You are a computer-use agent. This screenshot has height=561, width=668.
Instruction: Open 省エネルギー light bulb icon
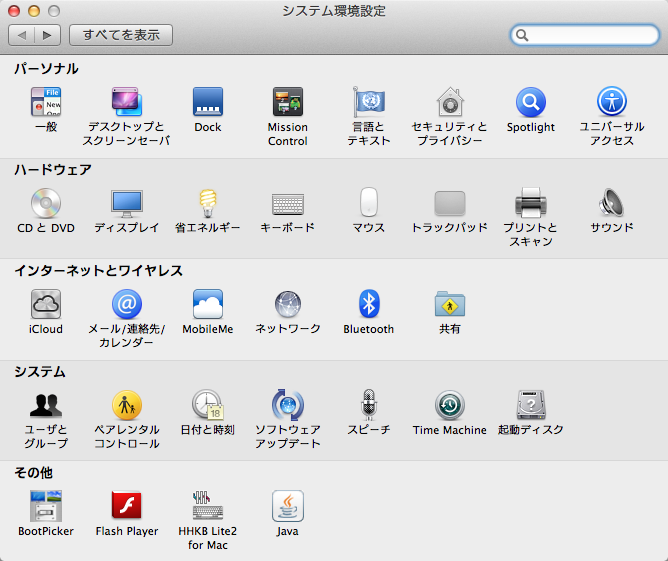(207, 203)
